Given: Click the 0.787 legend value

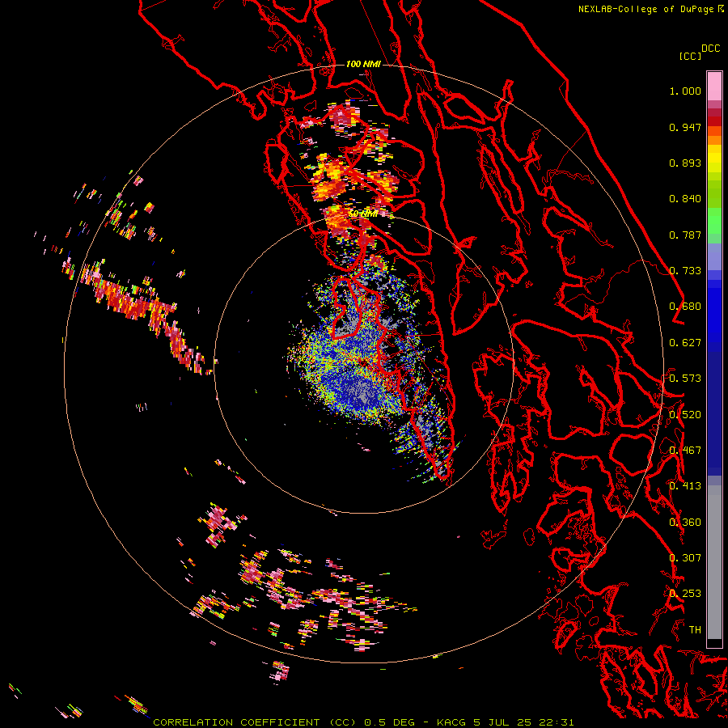Looking at the screenshot, I should click(685, 235).
